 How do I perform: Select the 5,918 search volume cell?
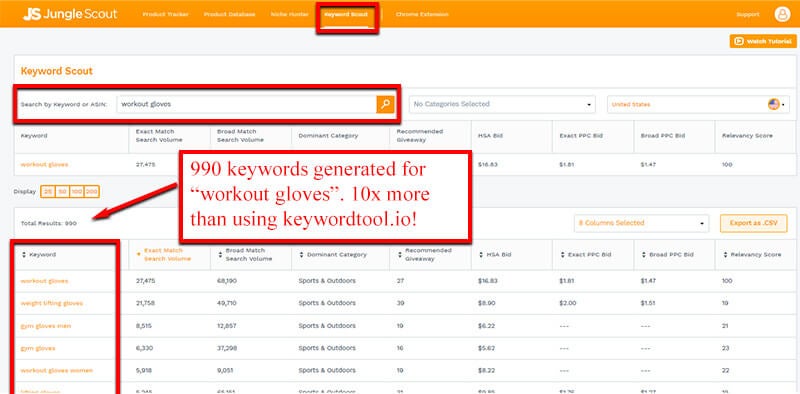point(143,370)
